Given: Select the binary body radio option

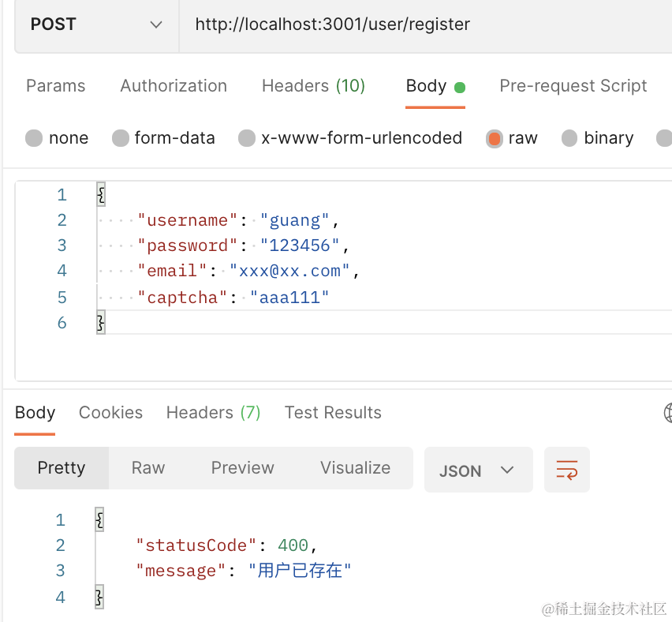Looking at the screenshot, I should pos(569,138).
